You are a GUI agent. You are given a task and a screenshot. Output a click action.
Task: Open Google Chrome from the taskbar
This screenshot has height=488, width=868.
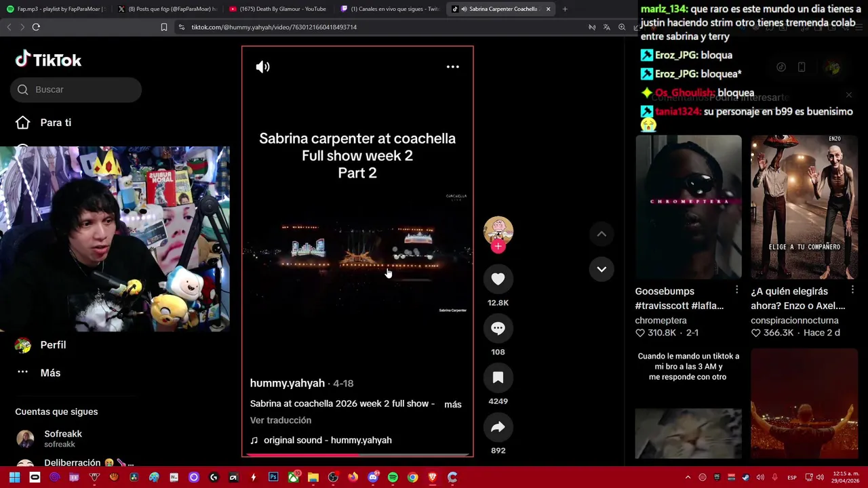(x=412, y=477)
